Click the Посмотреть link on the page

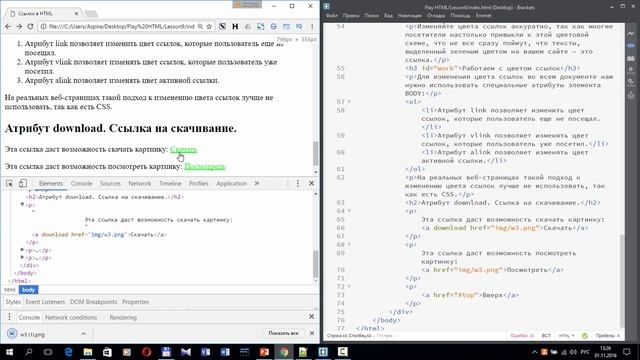click(204, 167)
